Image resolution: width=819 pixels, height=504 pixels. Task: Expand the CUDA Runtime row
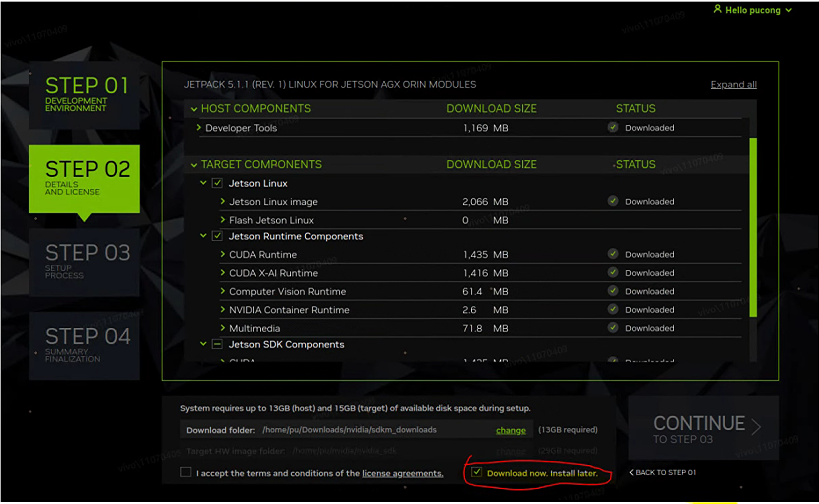223,254
